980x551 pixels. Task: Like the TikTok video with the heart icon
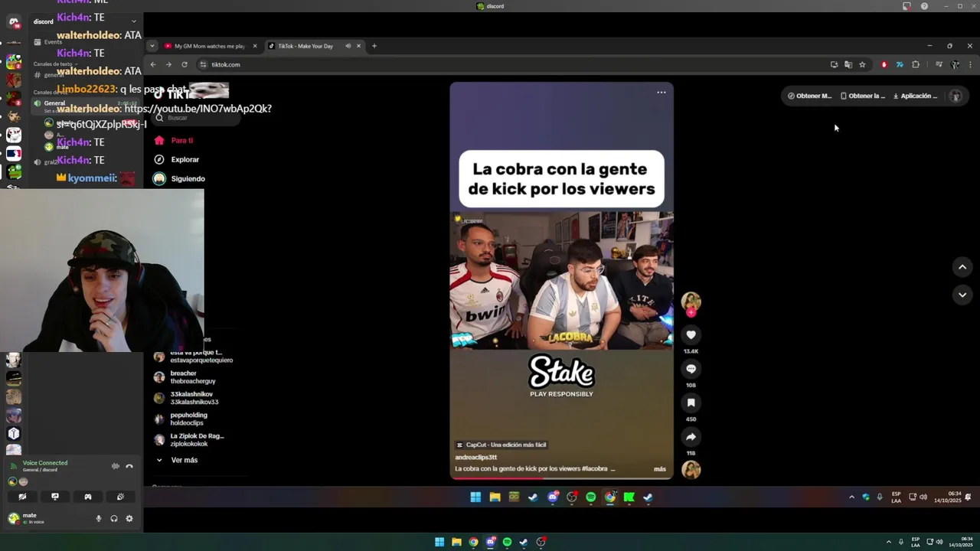(x=691, y=334)
